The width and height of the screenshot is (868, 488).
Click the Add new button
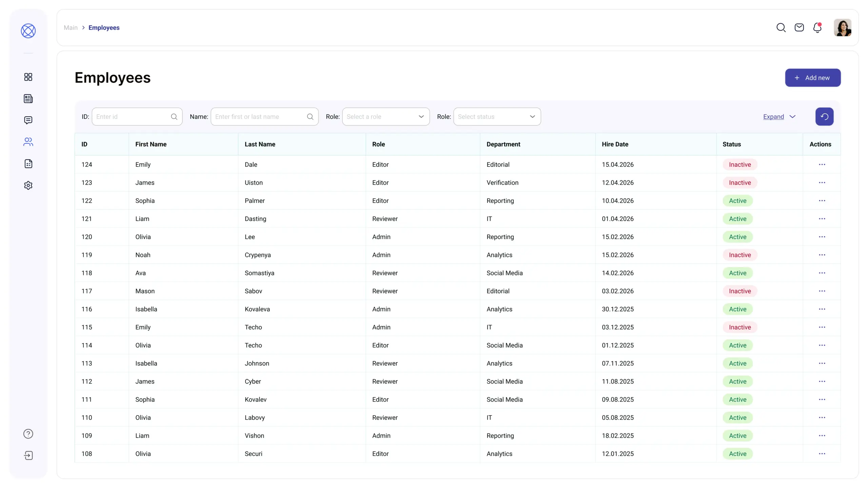click(x=813, y=78)
